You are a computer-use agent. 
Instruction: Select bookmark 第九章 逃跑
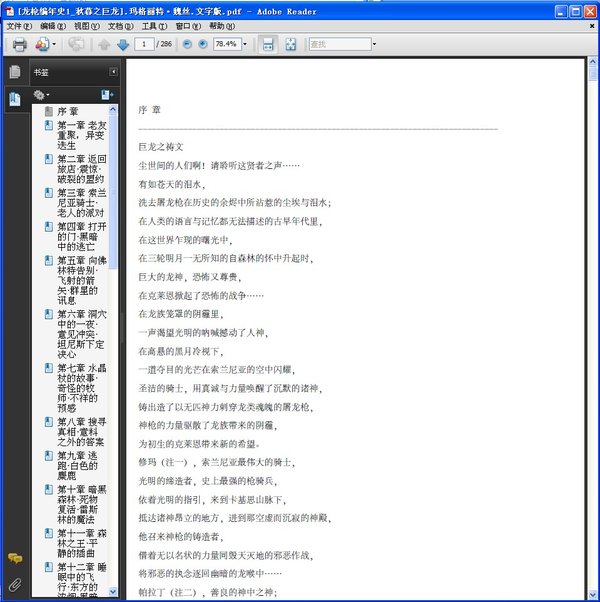(77, 466)
